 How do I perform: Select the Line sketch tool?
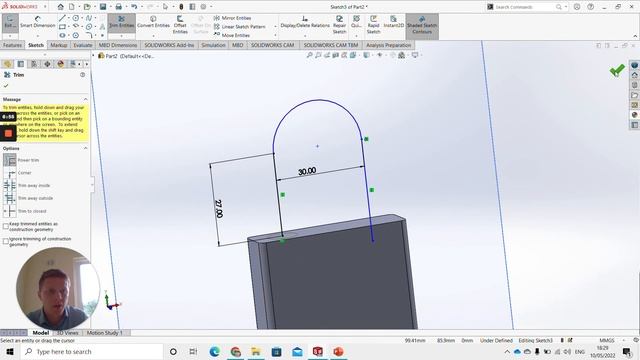[62, 18]
